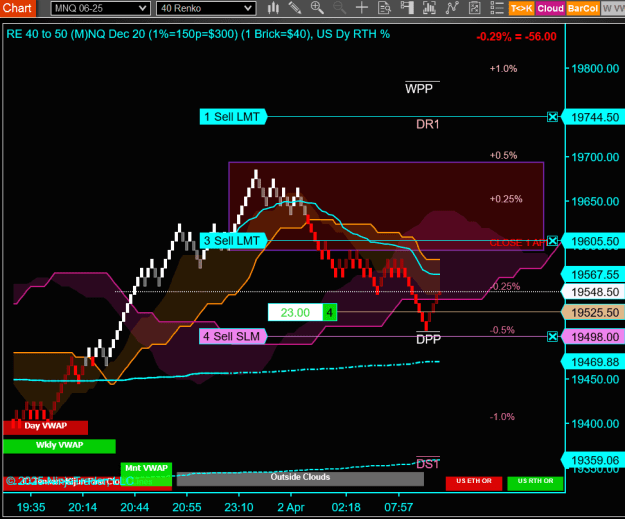Click the 23.00 position PnL label
This screenshot has height=519, width=625.
(295, 313)
